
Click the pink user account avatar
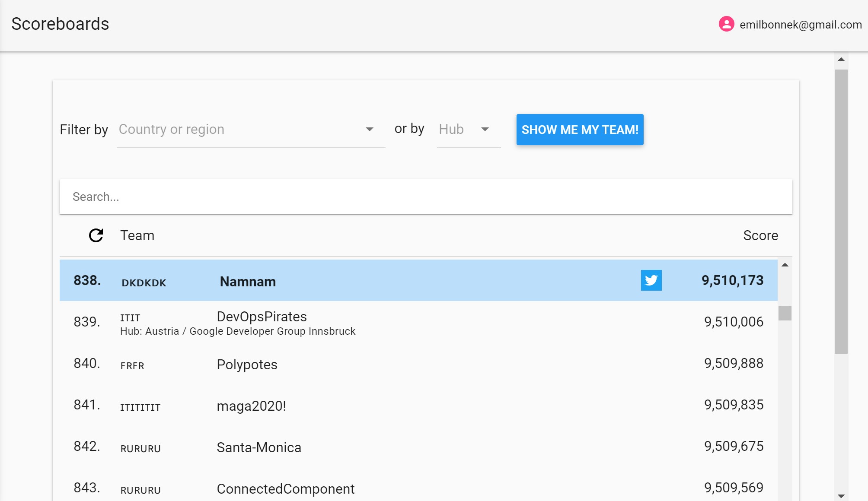pos(726,24)
